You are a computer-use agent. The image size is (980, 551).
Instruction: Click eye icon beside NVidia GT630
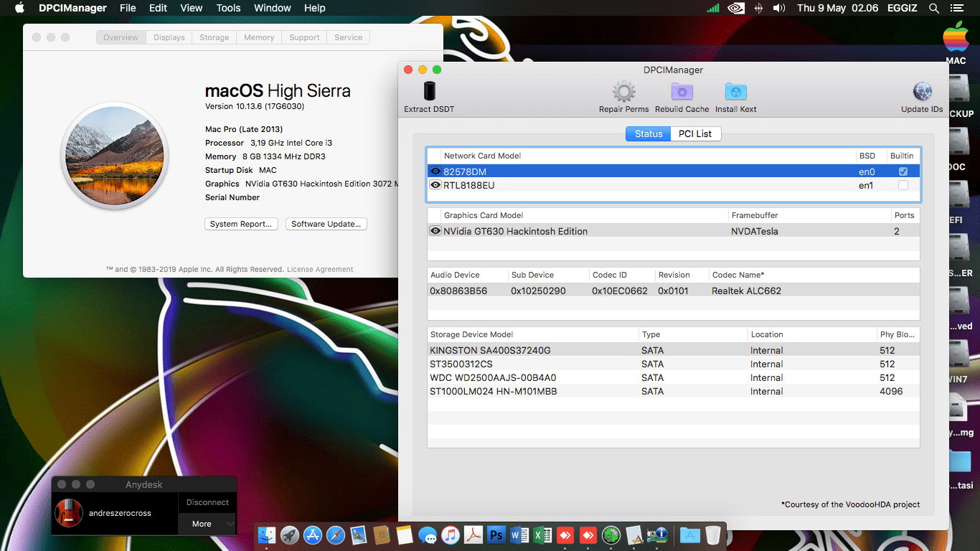435,231
